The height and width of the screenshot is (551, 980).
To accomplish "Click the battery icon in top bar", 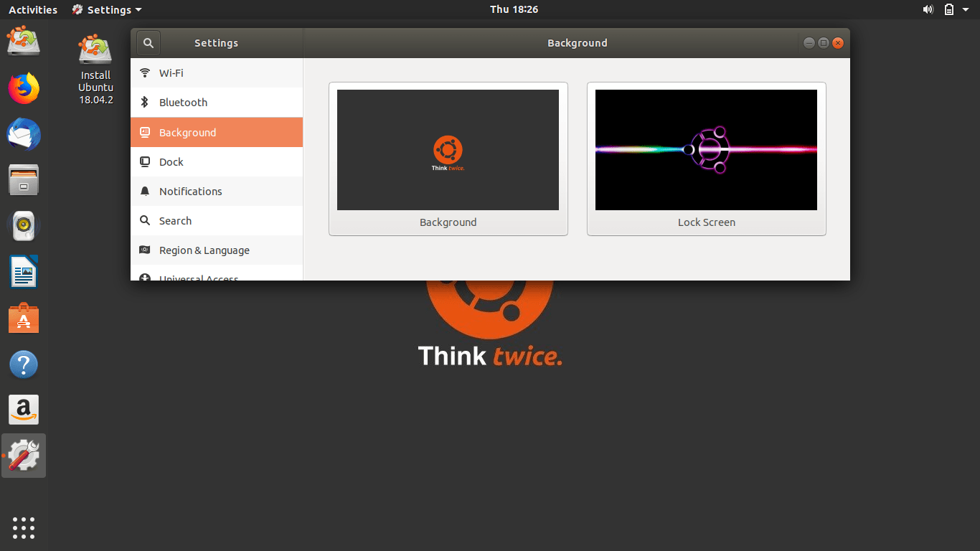I will pyautogui.click(x=949, y=9).
